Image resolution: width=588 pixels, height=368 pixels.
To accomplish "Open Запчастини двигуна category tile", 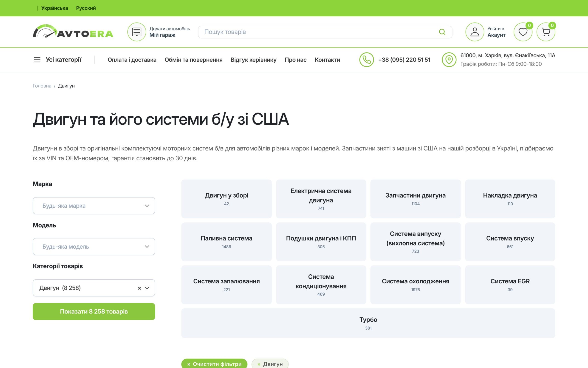I will click(416, 199).
